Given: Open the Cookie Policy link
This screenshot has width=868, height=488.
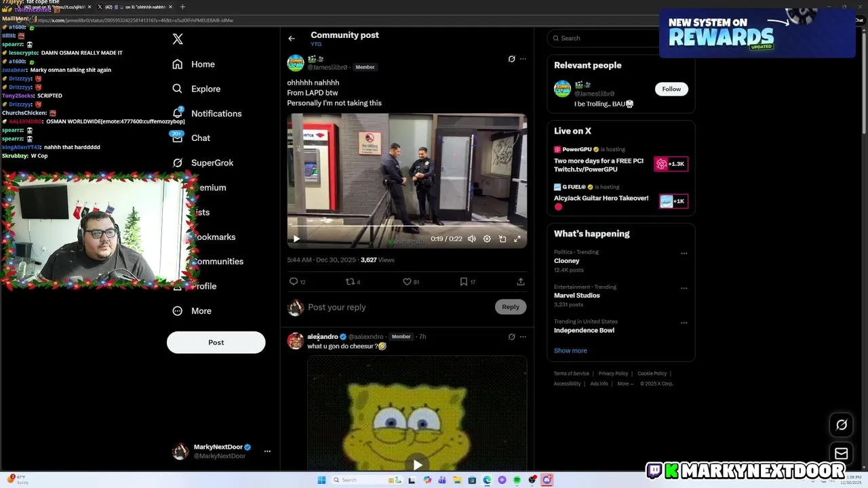Looking at the screenshot, I should tap(652, 374).
